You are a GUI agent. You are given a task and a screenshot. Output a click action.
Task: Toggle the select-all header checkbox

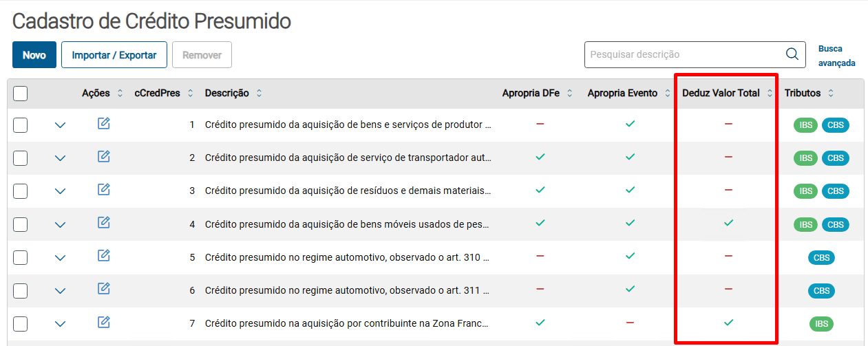point(21,94)
